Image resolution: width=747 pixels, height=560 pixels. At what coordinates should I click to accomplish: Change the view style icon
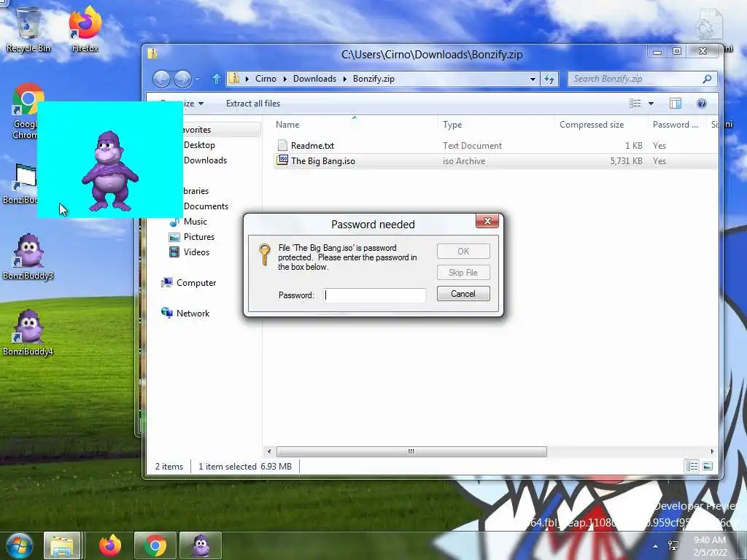pos(635,104)
